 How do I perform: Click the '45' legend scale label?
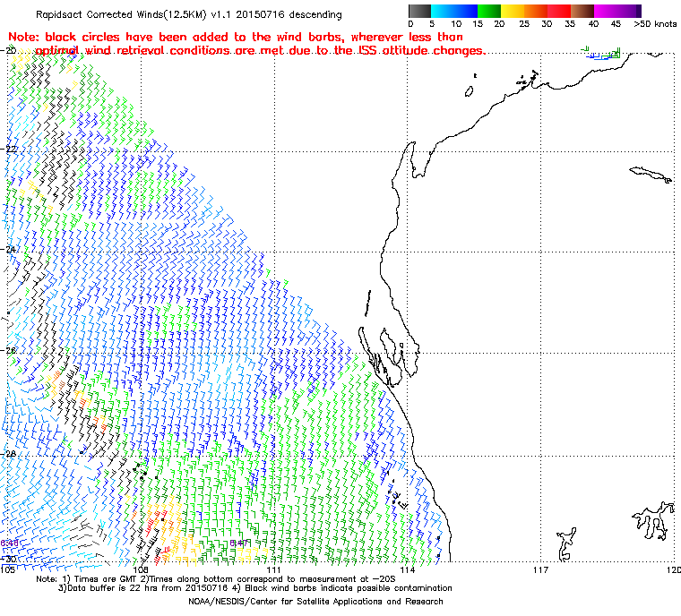[x=616, y=24]
